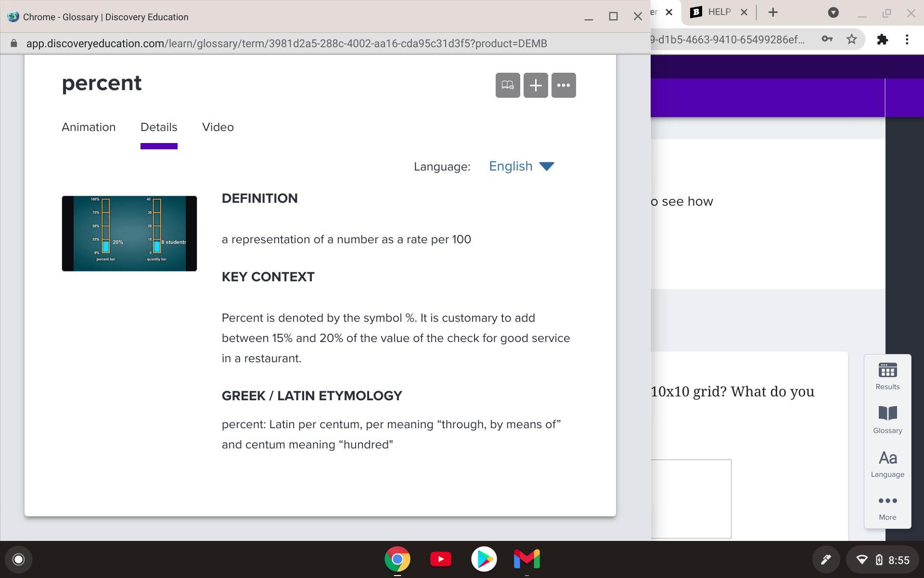Open a new browser tab with plus
This screenshot has width=924, height=578.
pyautogui.click(x=773, y=13)
